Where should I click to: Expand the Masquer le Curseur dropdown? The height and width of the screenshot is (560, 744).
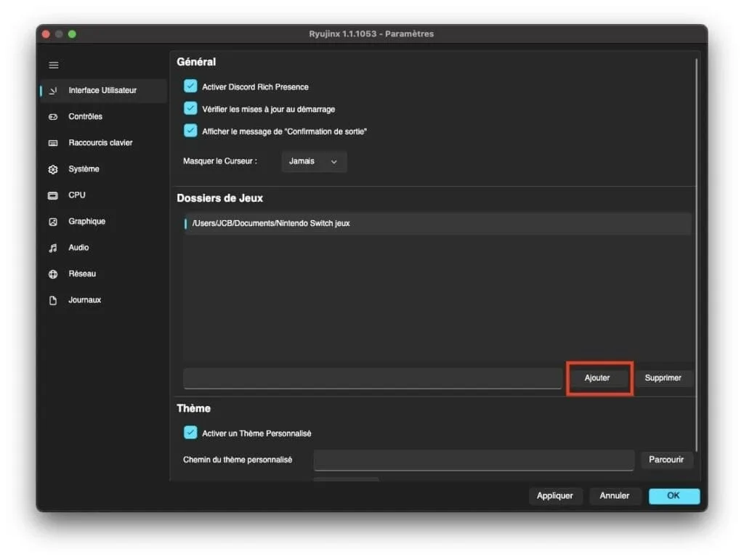[x=314, y=161]
